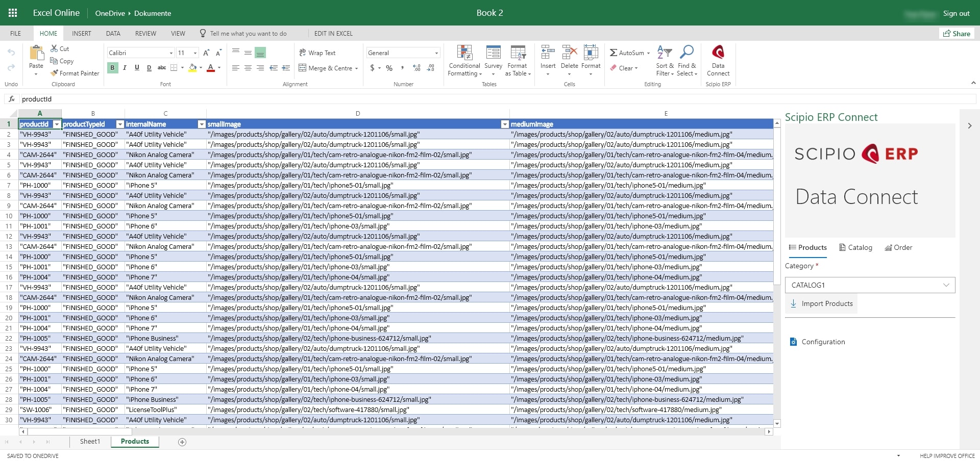The image size is (980, 461).
Task: Toggle Wrap Text option
Action: 317,53
